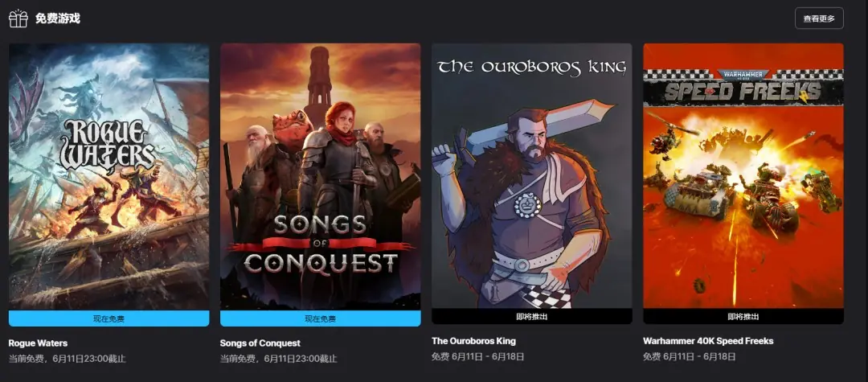
Task: Click 即将推出 banner under Speed Freeks
Action: 743,316
